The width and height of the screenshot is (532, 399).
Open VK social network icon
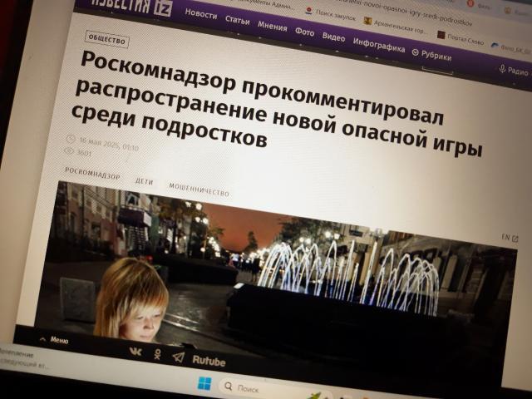[x=135, y=352]
